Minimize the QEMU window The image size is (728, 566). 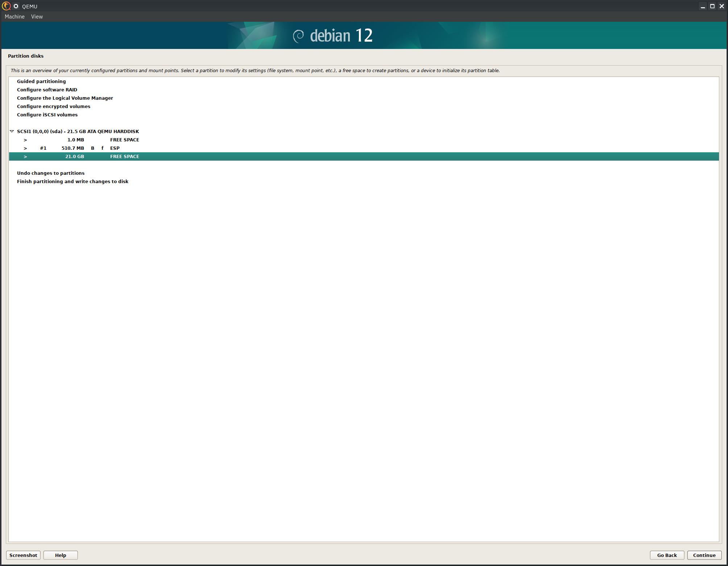click(703, 6)
